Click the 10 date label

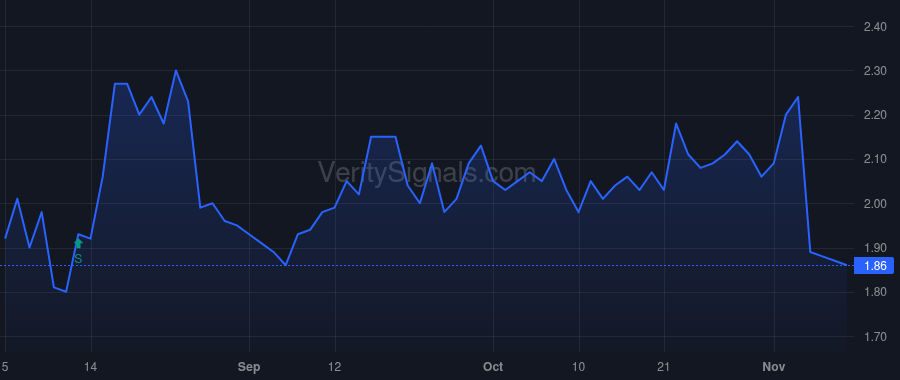579,367
